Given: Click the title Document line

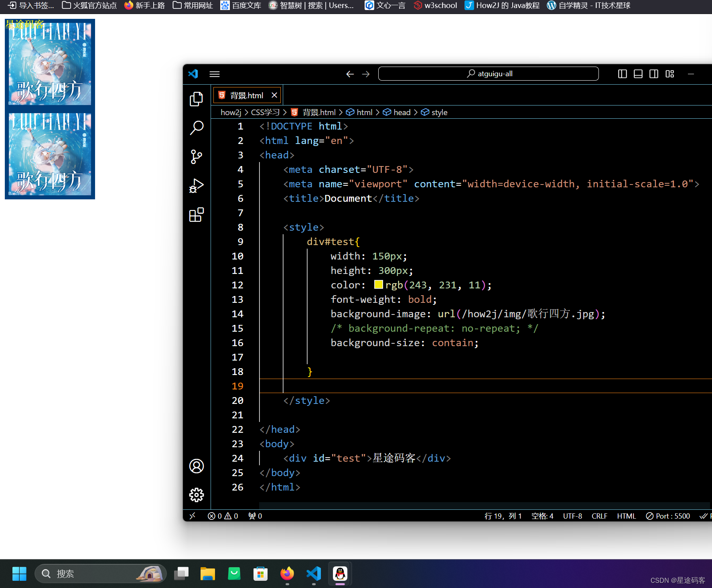Looking at the screenshot, I should point(351,198).
